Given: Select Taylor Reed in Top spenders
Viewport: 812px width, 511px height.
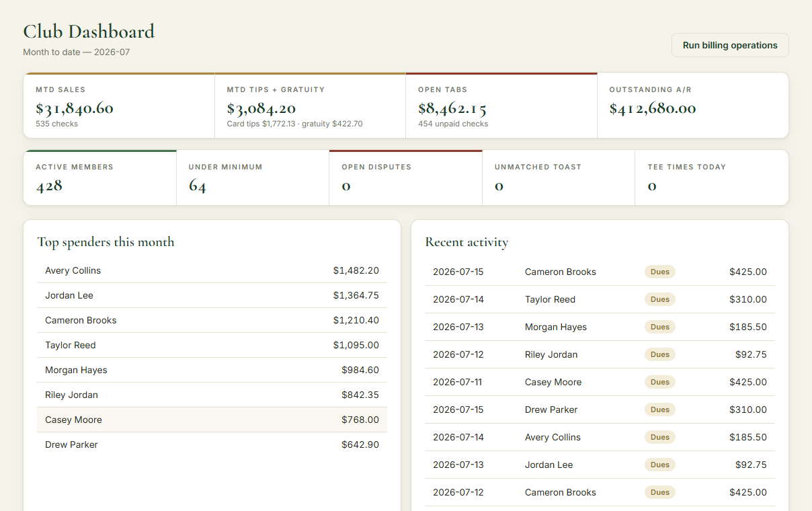Looking at the screenshot, I should coord(71,345).
